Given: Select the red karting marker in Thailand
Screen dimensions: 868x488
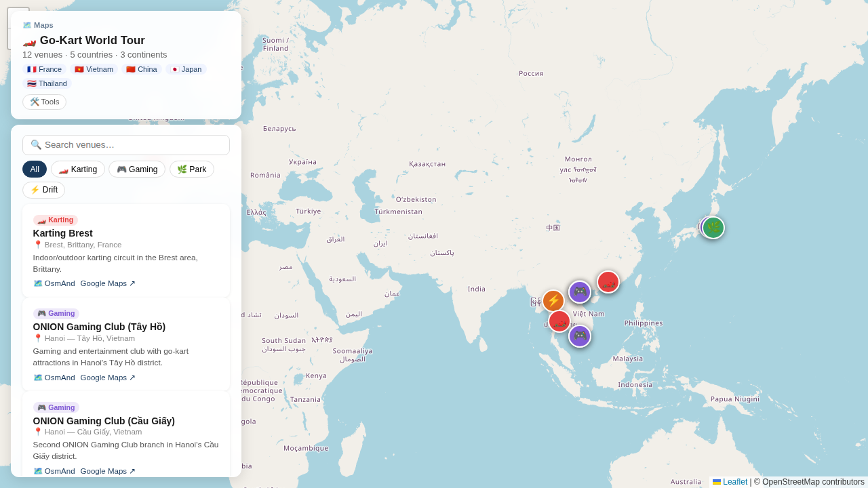Looking at the screenshot, I should pos(559,321).
